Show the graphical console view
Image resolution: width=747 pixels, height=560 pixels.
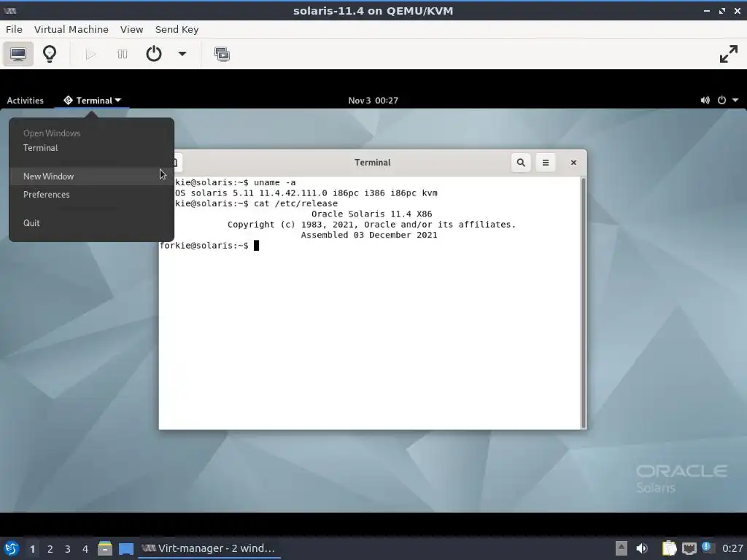tap(18, 54)
